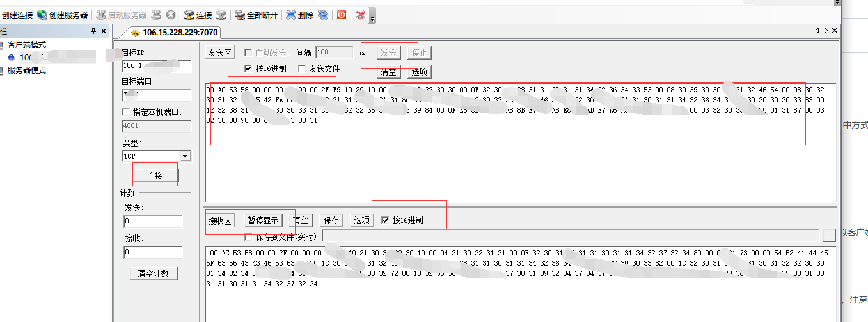Click the 全部断开 (Disconnect All) toolbar icon

click(x=240, y=15)
